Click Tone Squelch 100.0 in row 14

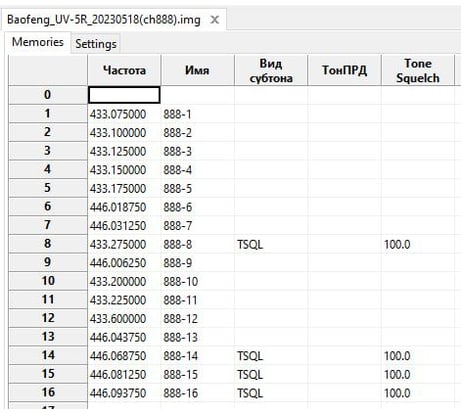[418, 356]
